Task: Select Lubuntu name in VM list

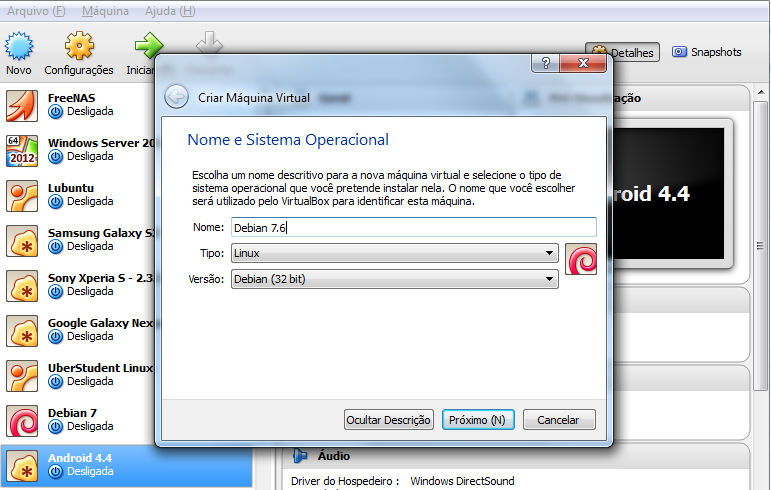Action: coord(71,188)
